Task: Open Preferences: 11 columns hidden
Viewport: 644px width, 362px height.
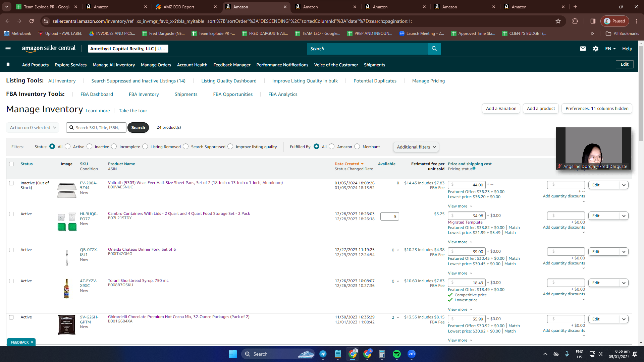Action: [597, 108]
